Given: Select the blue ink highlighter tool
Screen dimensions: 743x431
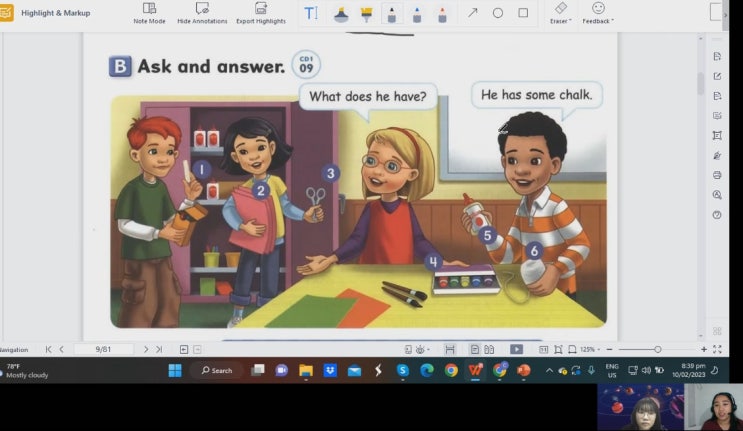Looking at the screenshot, I should click(341, 14).
